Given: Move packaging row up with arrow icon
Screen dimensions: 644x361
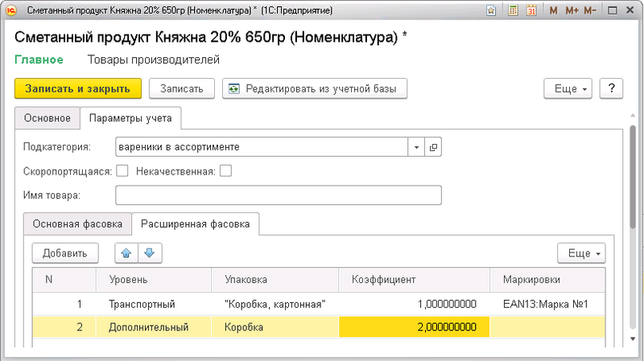Looking at the screenshot, I should 126,253.
